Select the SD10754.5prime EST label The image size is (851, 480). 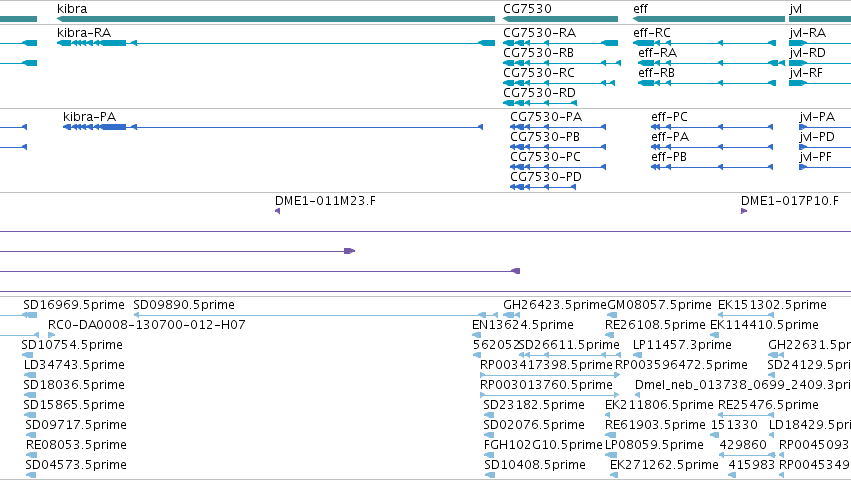(x=72, y=345)
